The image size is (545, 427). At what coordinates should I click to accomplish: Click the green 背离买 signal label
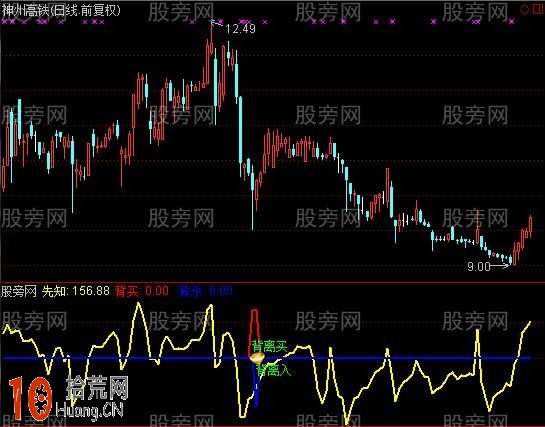(x=270, y=346)
